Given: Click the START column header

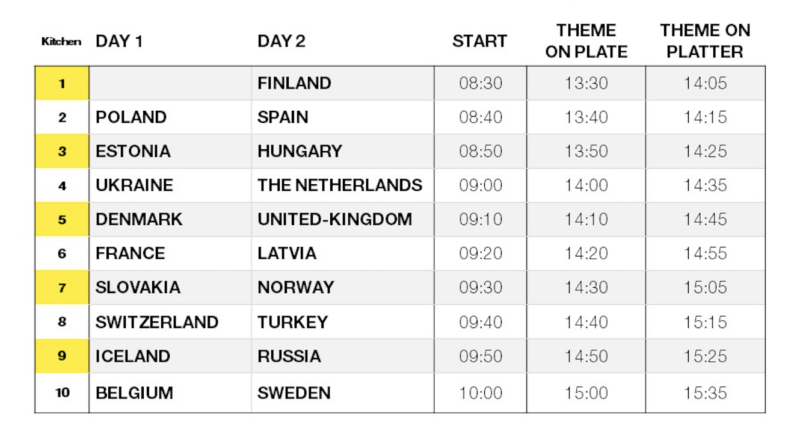Looking at the screenshot, I should (480, 41).
